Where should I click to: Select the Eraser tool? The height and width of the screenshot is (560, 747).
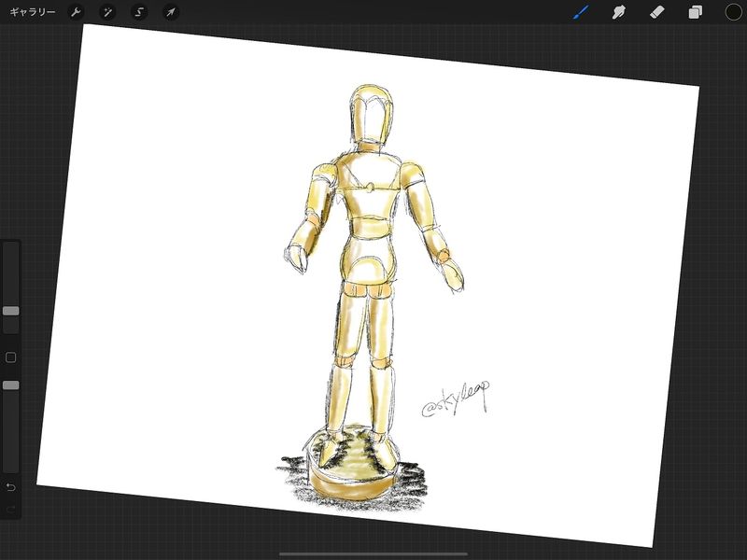pos(656,12)
